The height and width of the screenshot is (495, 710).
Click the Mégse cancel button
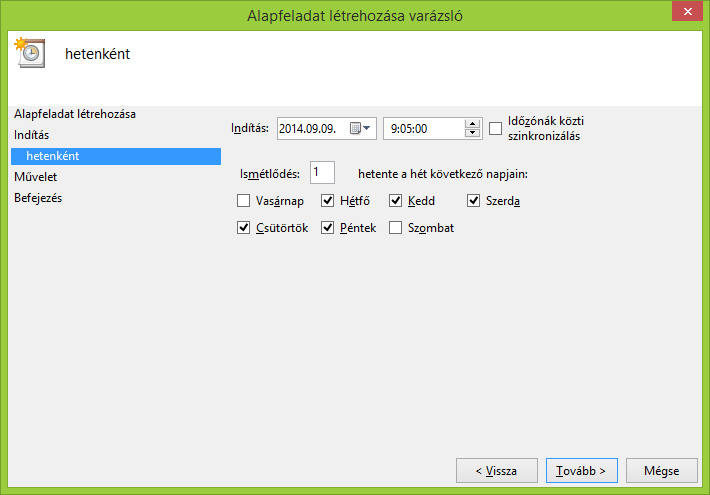click(x=661, y=470)
